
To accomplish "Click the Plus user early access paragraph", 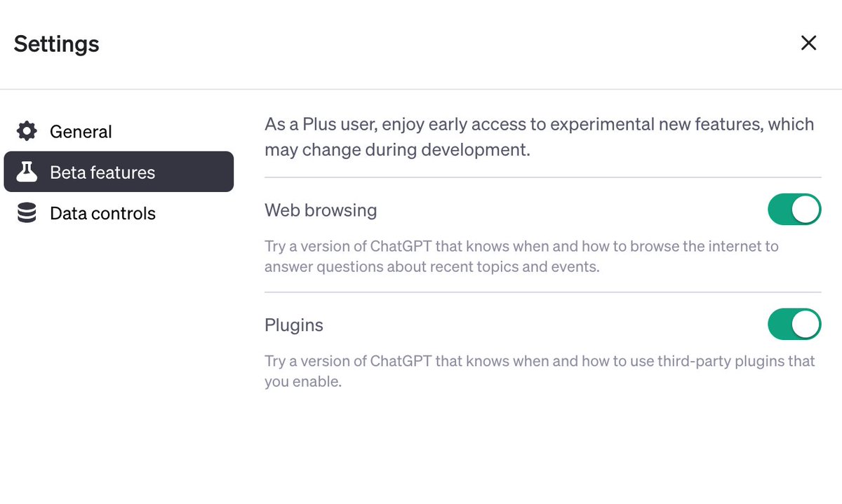I will coord(539,137).
